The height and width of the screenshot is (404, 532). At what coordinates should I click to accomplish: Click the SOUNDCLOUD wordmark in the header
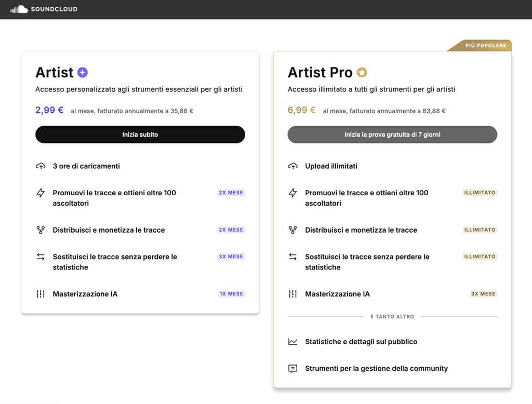point(54,9)
